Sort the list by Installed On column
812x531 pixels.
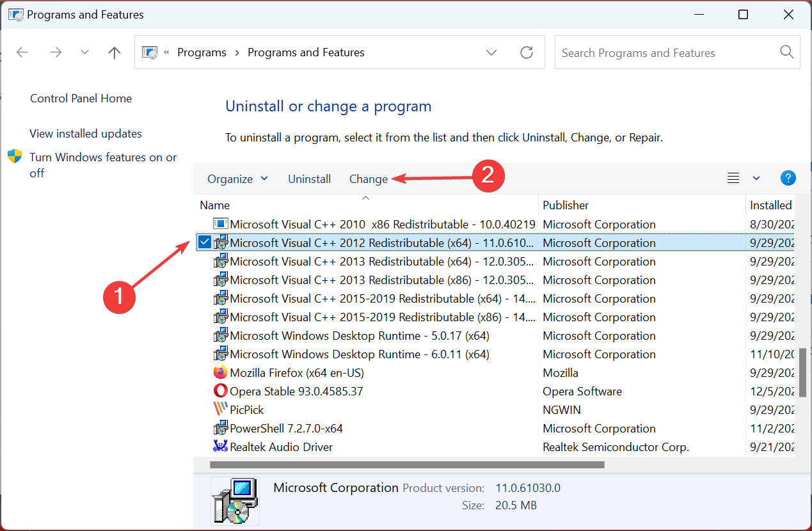tap(771, 205)
